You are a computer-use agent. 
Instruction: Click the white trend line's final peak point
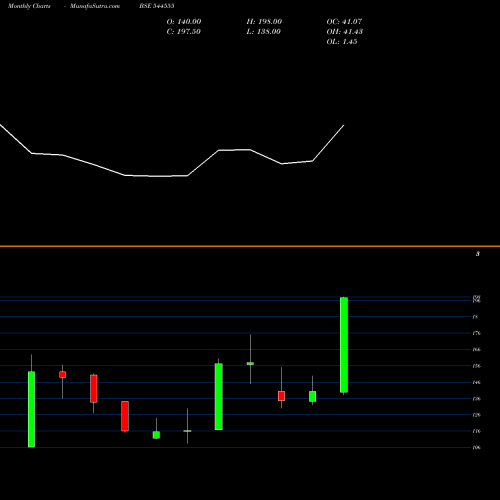click(344, 125)
